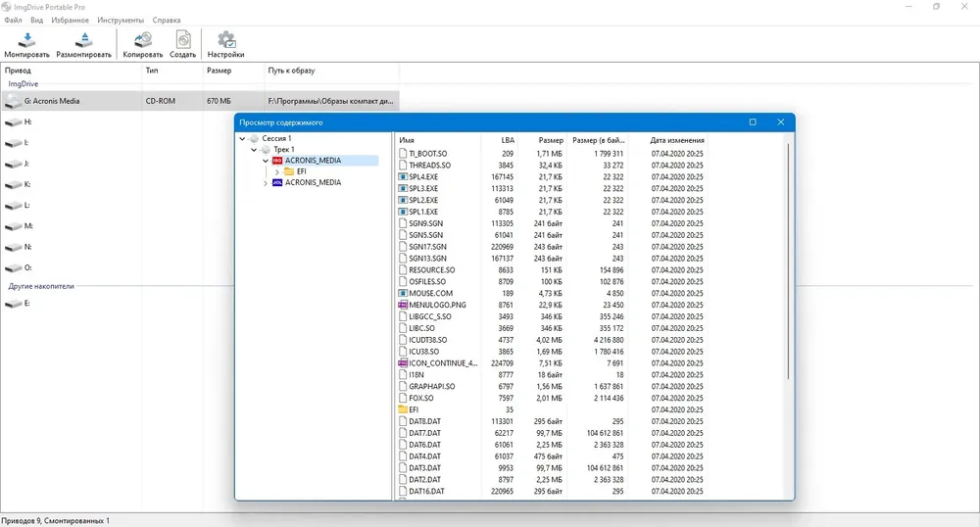Click the Копировать disc icon
Image resolution: width=980 pixels, height=527 pixels.
click(142, 40)
